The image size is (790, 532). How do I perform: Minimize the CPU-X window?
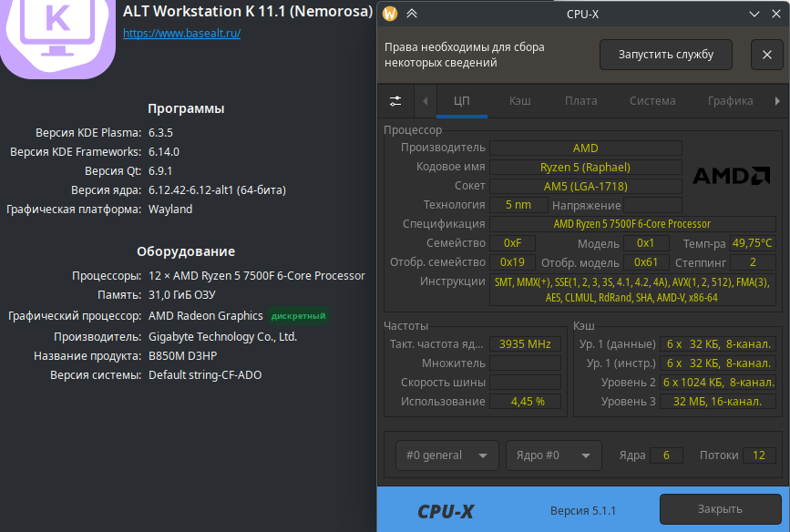point(754,14)
